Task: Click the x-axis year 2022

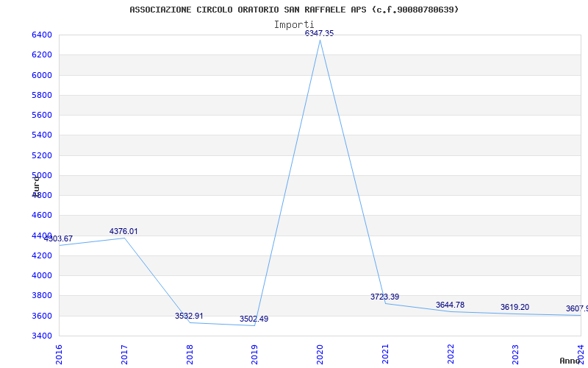Action: (x=451, y=355)
